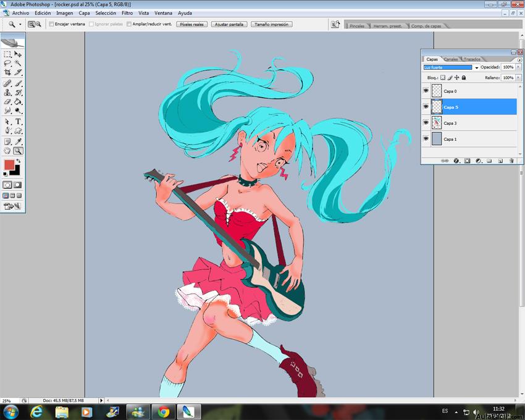Image resolution: width=525 pixels, height=420 pixels.
Task: Open tool preset picker arrow
Action: (20, 25)
